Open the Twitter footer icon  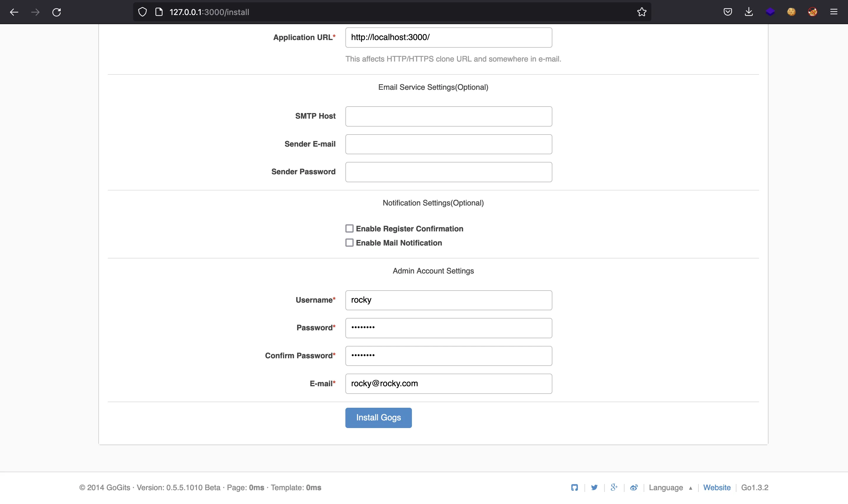point(594,487)
